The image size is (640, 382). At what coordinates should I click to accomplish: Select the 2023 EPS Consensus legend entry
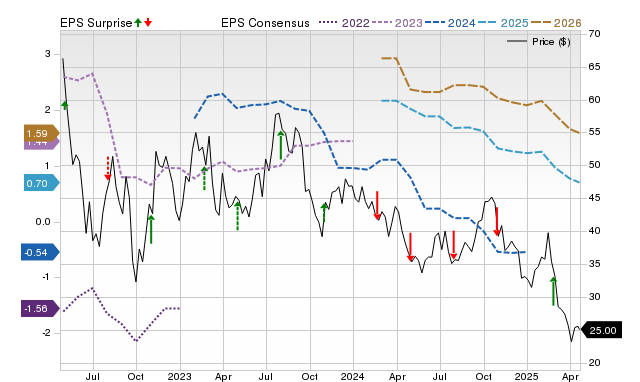pyautogui.click(x=397, y=23)
